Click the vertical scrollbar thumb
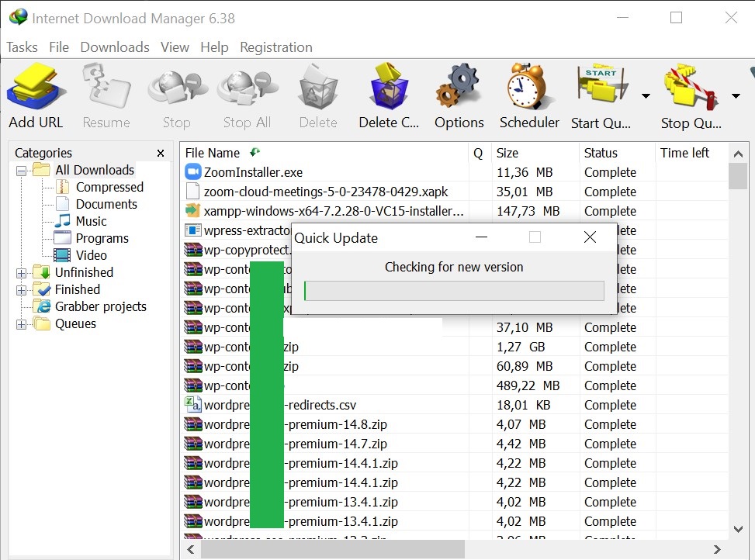This screenshot has width=755, height=560. pyautogui.click(x=738, y=176)
